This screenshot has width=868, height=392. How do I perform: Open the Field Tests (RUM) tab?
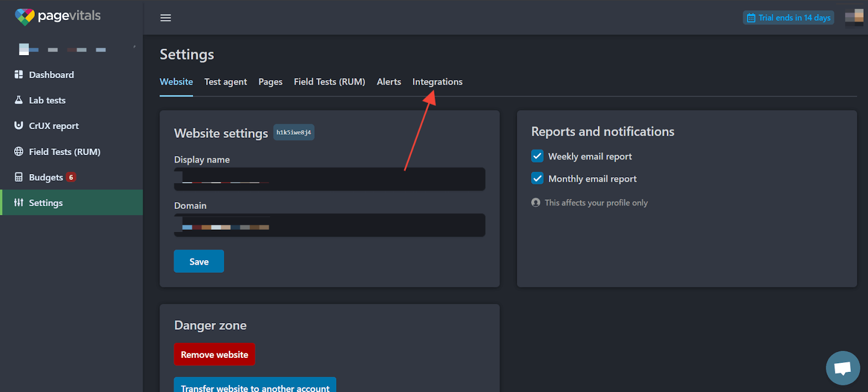click(329, 82)
